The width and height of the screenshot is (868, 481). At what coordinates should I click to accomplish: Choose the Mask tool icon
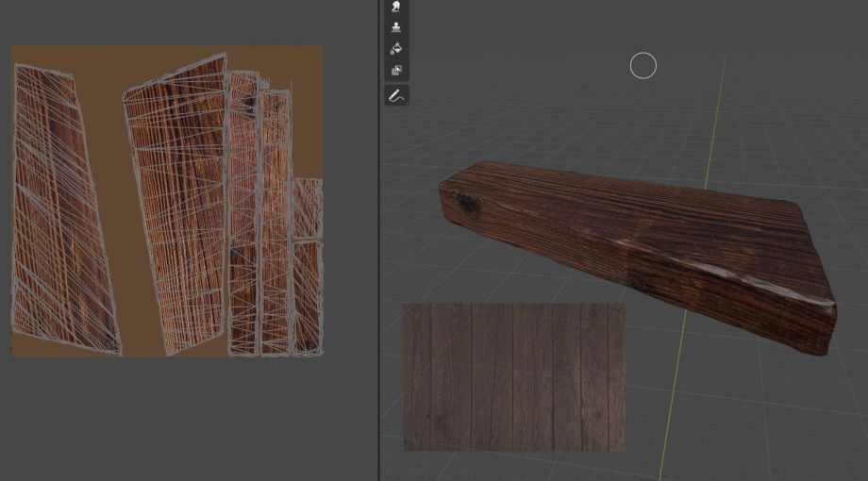coord(396,71)
